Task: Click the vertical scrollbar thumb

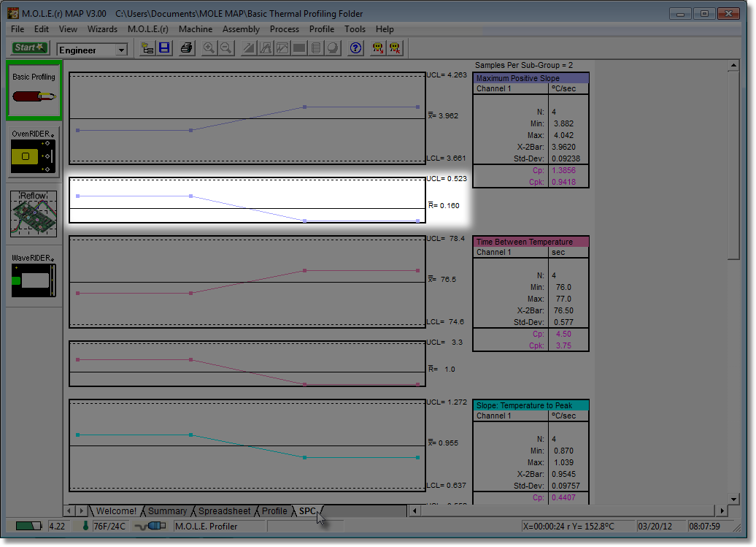Action: [x=733, y=166]
